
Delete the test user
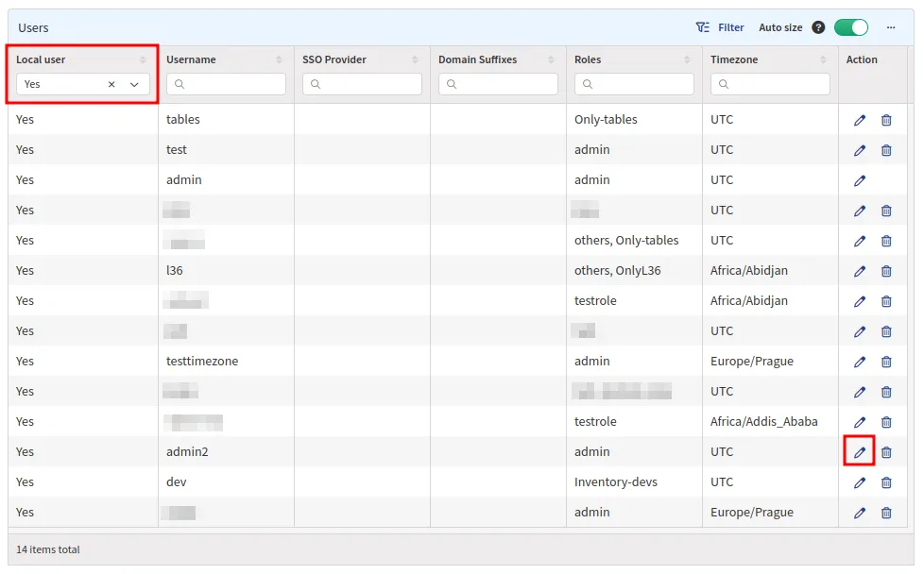[x=886, y=150]
